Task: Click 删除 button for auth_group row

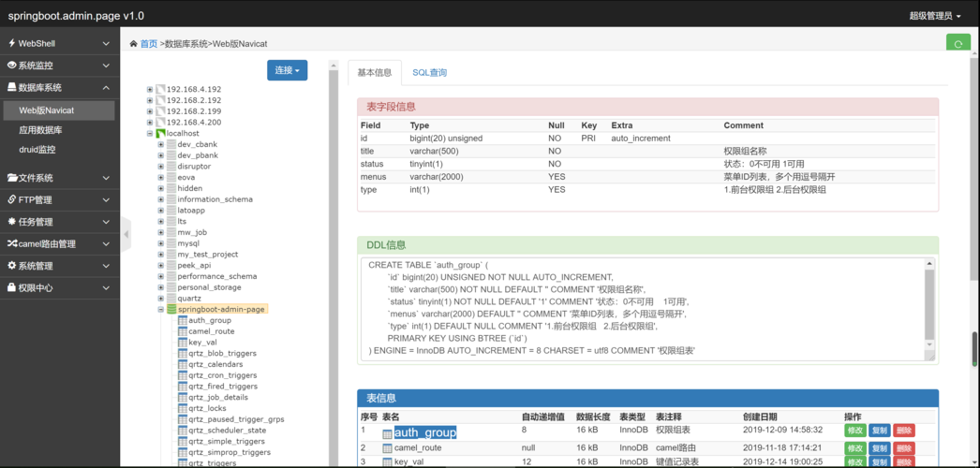Action: [x=904, y=431]
